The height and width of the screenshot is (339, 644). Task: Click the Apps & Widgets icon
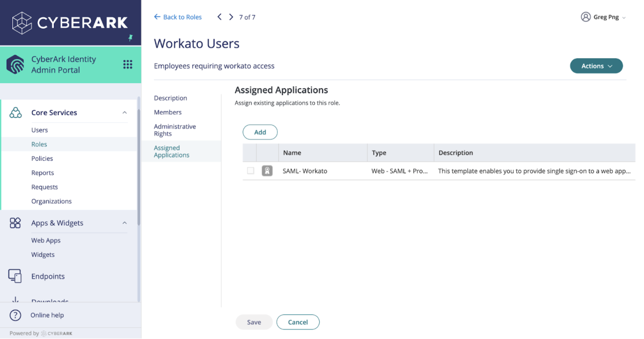coord(15,223)
